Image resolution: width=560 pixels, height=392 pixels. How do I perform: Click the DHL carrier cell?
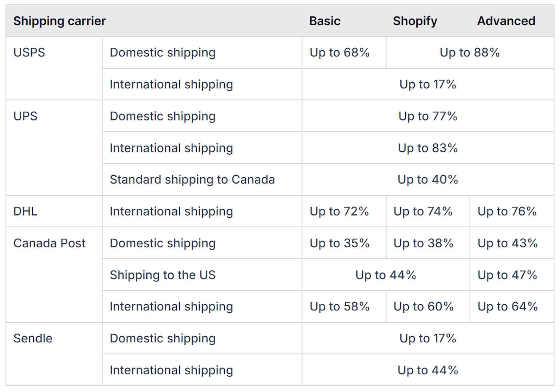click(25, 211)
